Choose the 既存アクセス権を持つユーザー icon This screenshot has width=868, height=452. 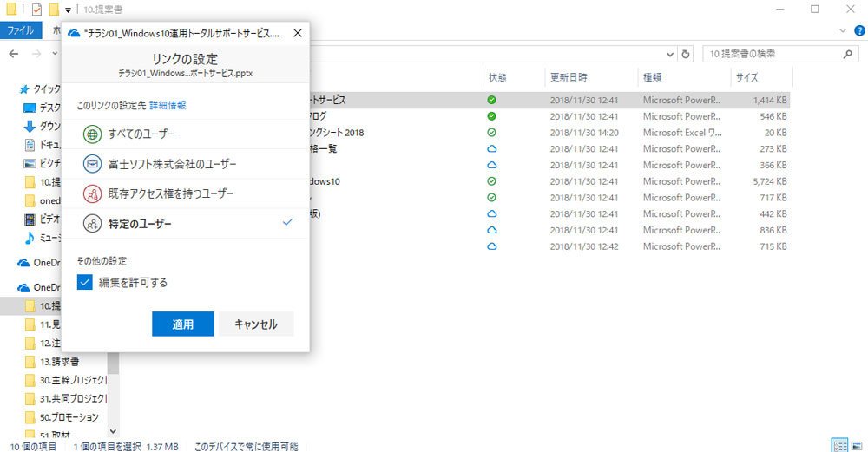(93, 193)
